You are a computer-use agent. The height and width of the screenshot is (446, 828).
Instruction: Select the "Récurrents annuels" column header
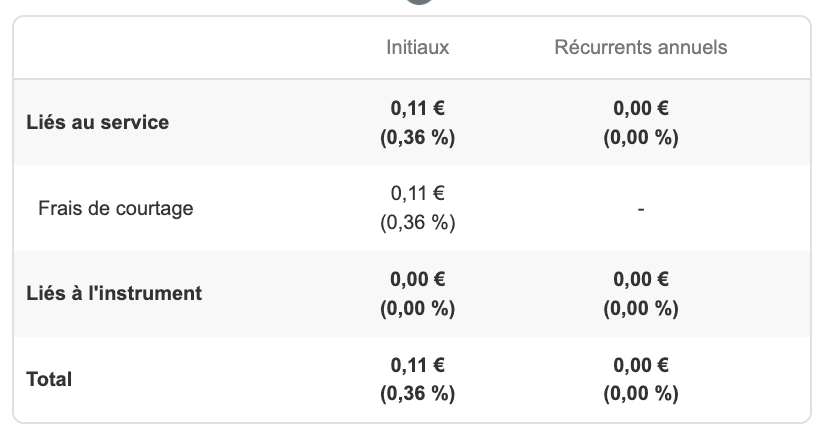pos(640,47)
